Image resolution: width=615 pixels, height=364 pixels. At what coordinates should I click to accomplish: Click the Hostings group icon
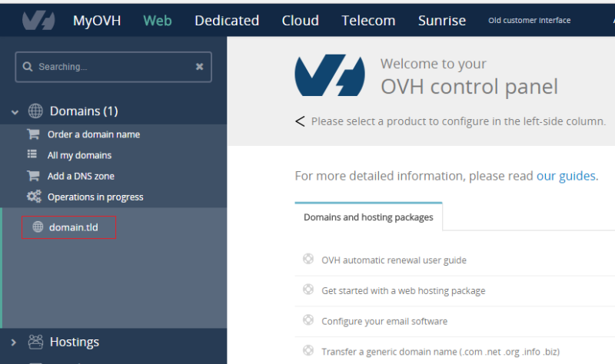click(35, 342)
